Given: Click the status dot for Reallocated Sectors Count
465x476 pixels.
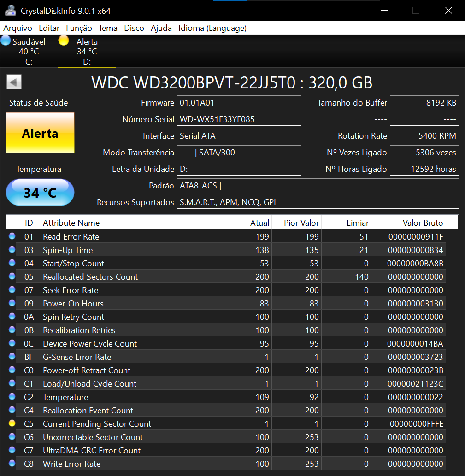Looking at the screenshot, I should click(x=12, y=276).
